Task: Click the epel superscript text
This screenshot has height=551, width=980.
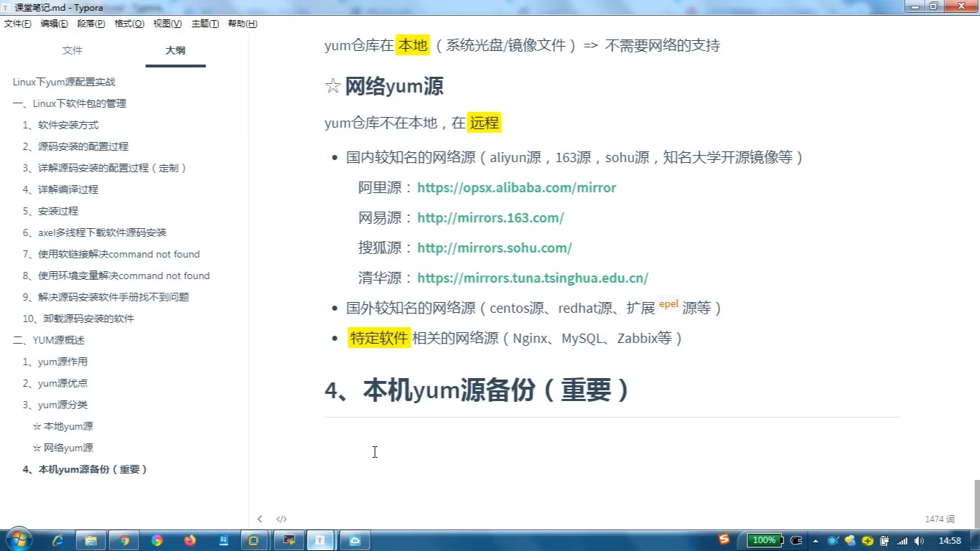Action: click(669, 303)
